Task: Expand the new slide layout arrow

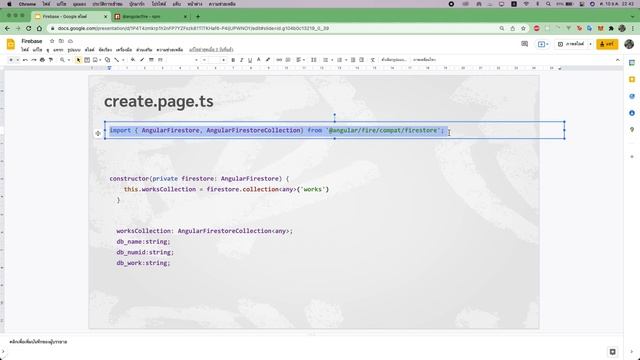Action: [x=17, y=60]
